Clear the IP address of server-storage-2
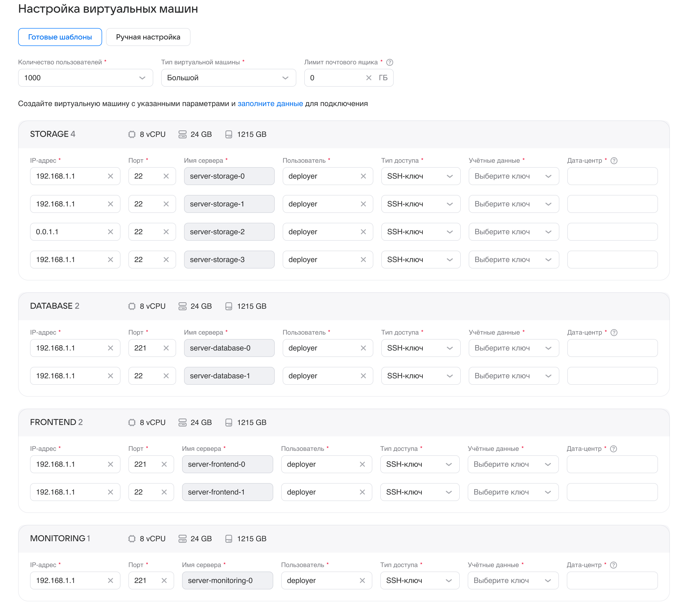This screenshot has height=616, width=692. (110, 232)
